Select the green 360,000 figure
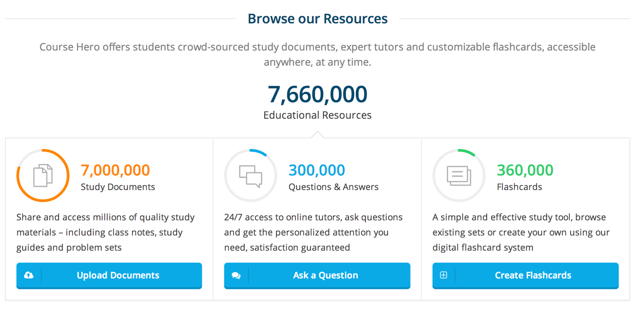The width and height of the screenshot is (644, 310). pyautogui.click(x=525, y=170)
